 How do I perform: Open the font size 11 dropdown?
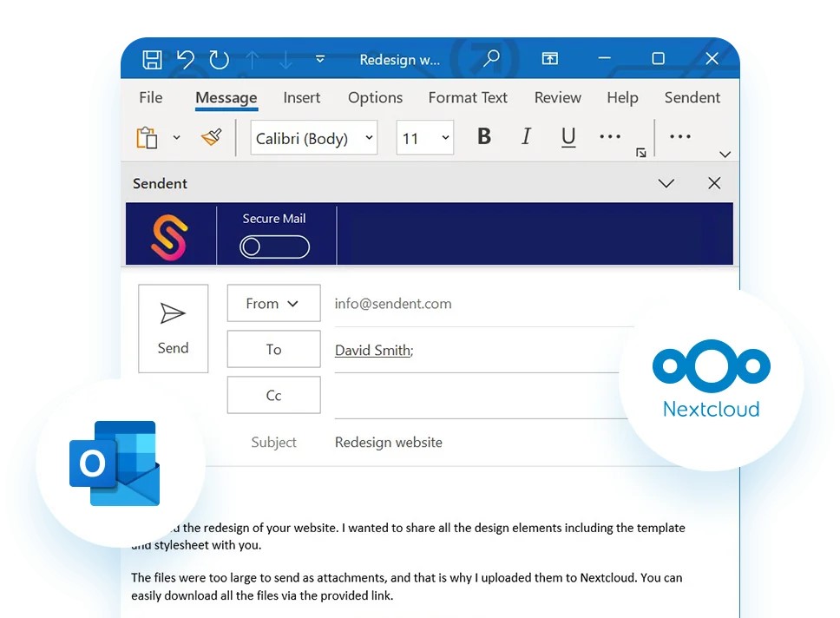coord(445,138)
